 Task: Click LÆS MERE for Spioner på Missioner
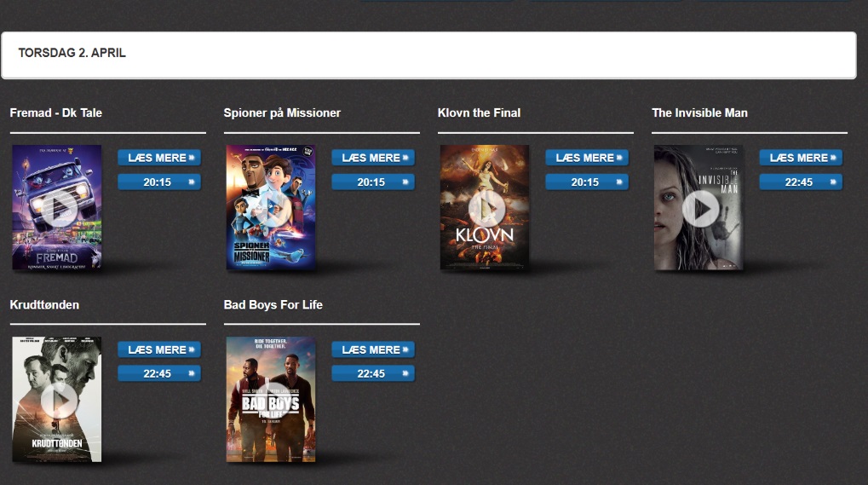[x=373, y=158]
